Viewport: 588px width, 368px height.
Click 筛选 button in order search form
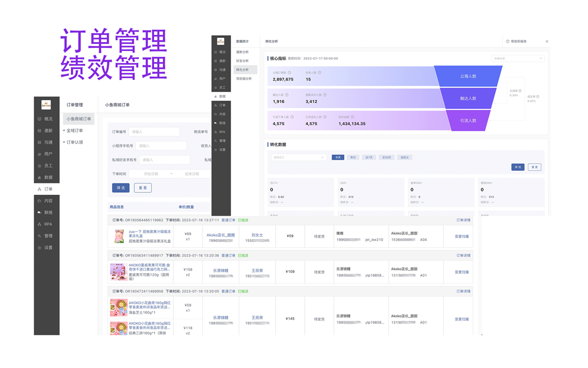121,188
